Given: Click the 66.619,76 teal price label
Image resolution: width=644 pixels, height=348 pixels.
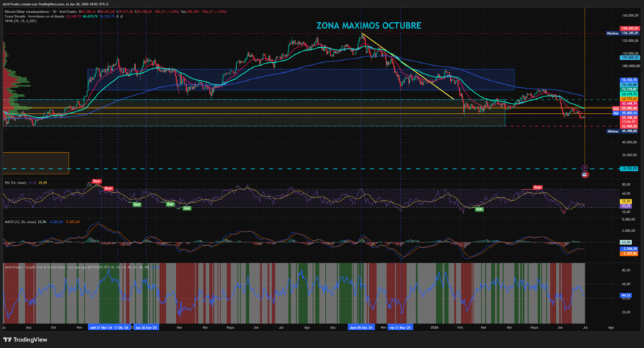Looking at the screenshot, I should pyautogui.click(x=629, y=94).
